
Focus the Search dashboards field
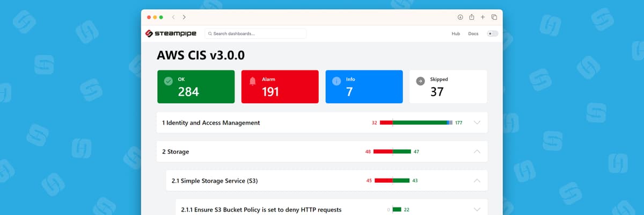[x=255, y=33]
